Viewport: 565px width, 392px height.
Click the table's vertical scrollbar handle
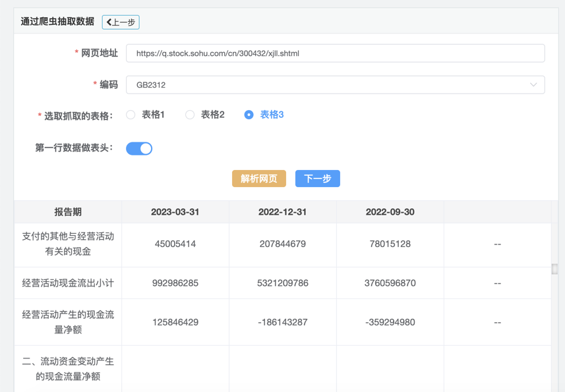tap(554, 269)
